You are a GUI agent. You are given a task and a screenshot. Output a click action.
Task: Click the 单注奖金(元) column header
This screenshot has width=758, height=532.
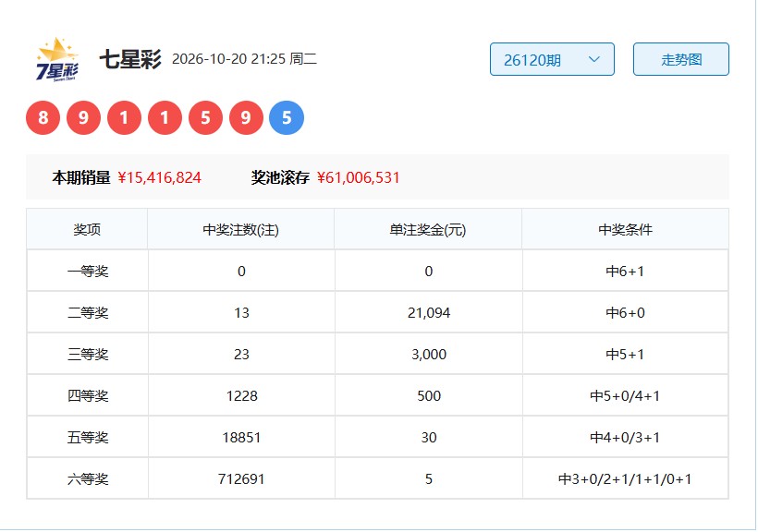(428, 230)
